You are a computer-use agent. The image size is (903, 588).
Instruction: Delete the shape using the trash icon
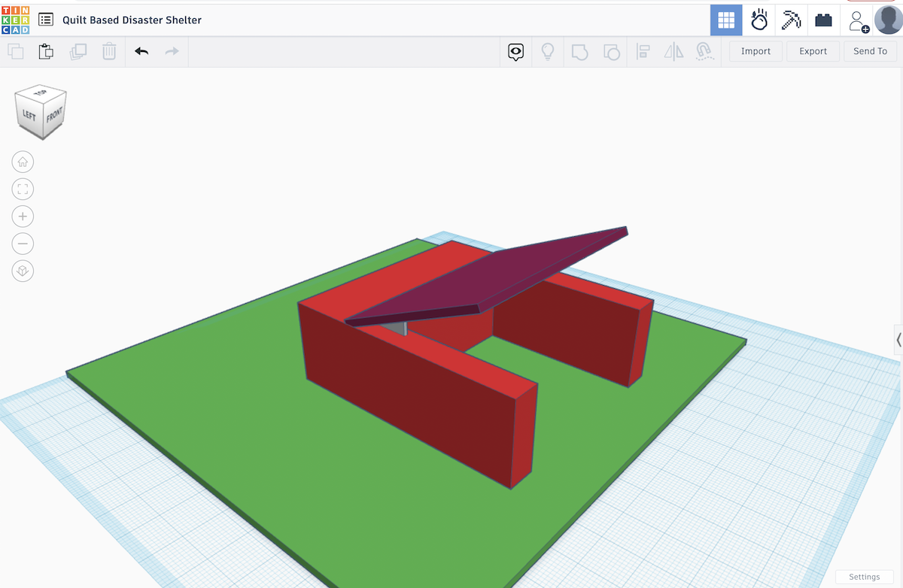point(109,51)
